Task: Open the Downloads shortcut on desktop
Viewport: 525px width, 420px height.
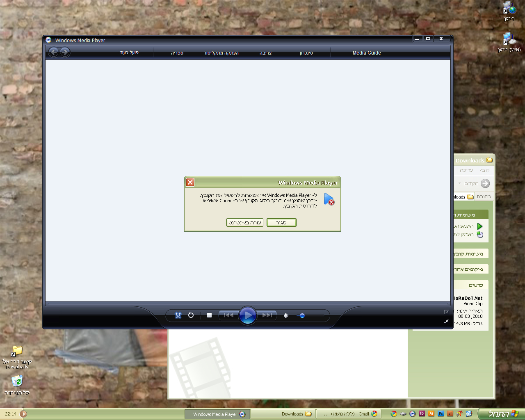Action: pos(17,357)
